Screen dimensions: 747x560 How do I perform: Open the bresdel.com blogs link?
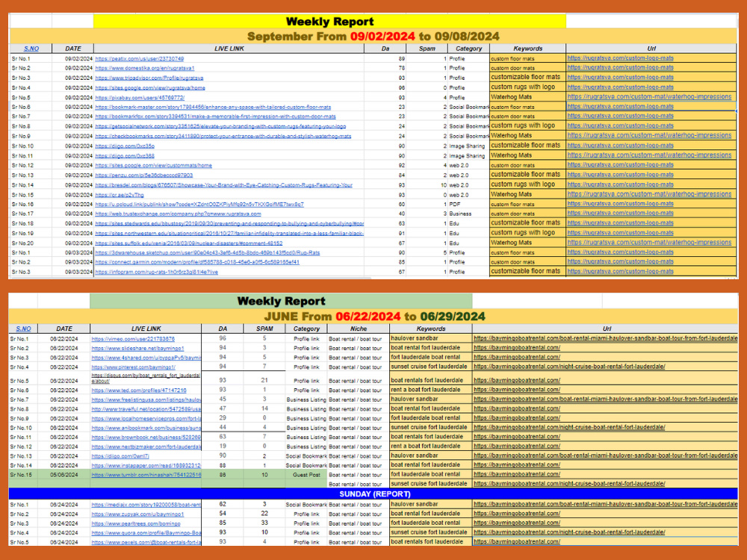point(224,185)
